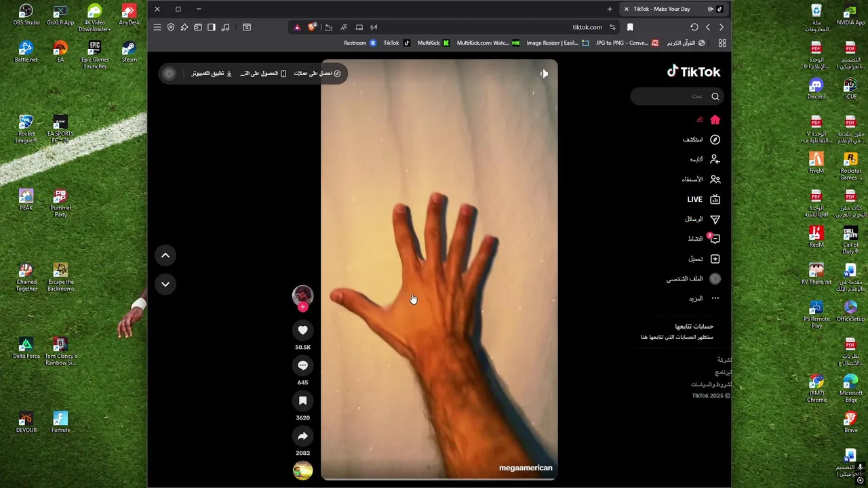Bookmark the video with the save icon
The image size is (868, 488).
pyautogui.click(x=302, y=401)
